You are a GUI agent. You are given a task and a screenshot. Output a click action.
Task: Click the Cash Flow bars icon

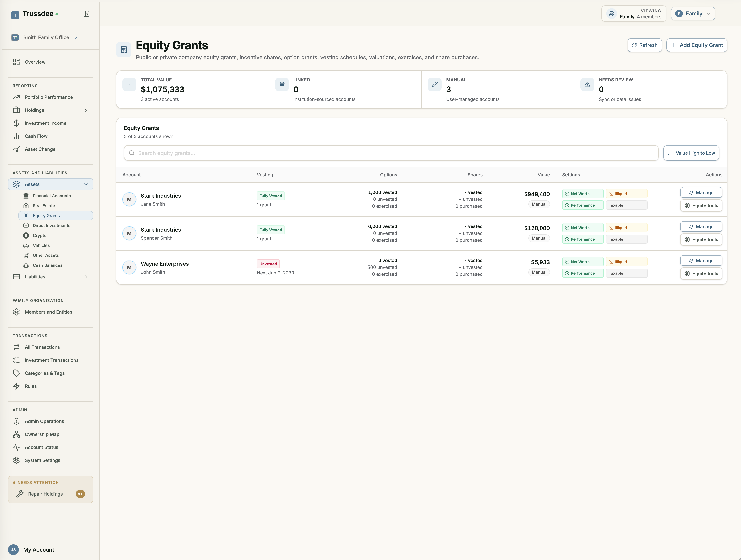(16, 136)
